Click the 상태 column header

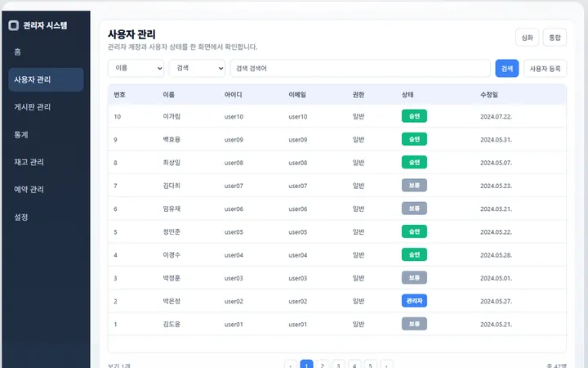pyautogui.click(x=408, y=95)
